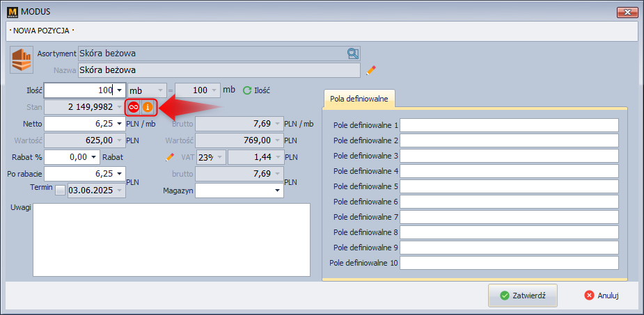Click the warehouse assortment icon at top left
Screen dimensions: 644x315
click(22, 60)
